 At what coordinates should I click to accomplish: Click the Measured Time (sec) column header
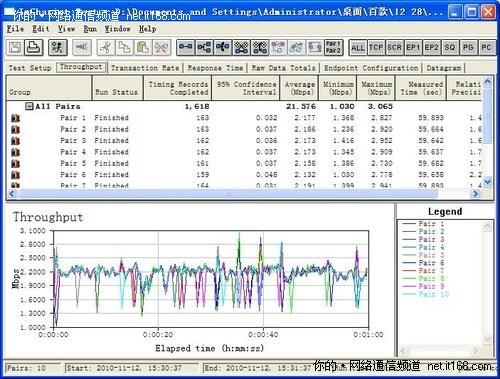pyautogui.click(x=420, y=88)
